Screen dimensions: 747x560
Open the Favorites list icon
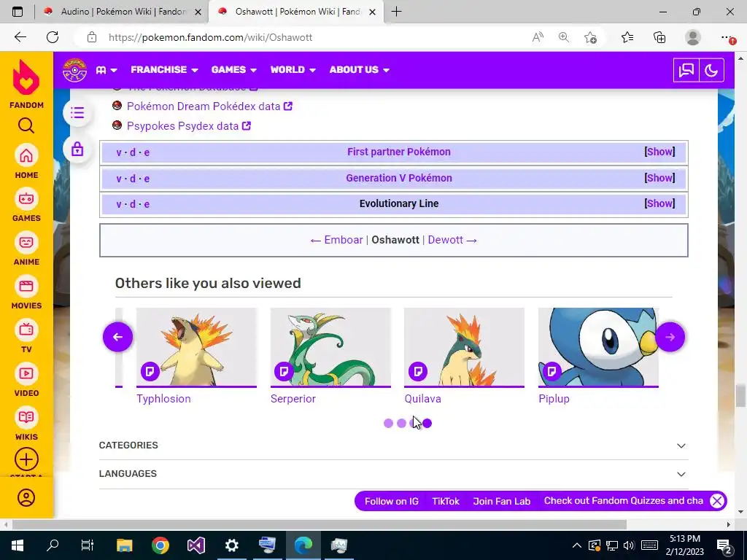(x=627, y=37)
